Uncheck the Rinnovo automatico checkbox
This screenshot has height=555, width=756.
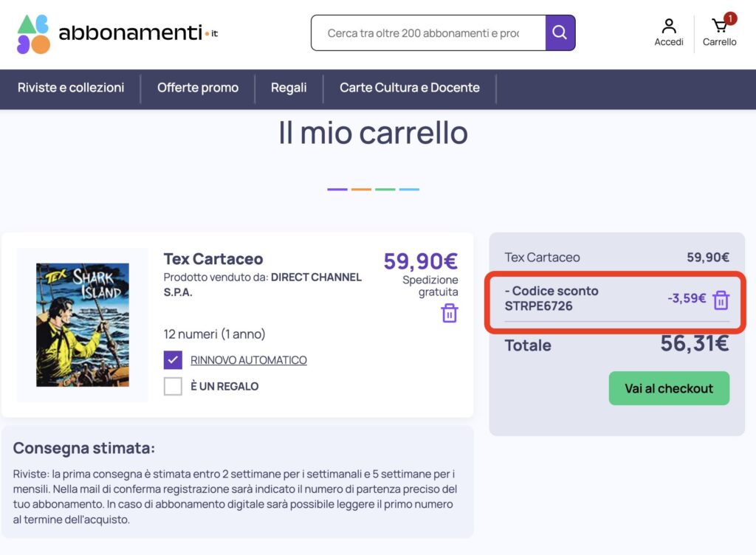pyautogui.click(x=173, y=360)
